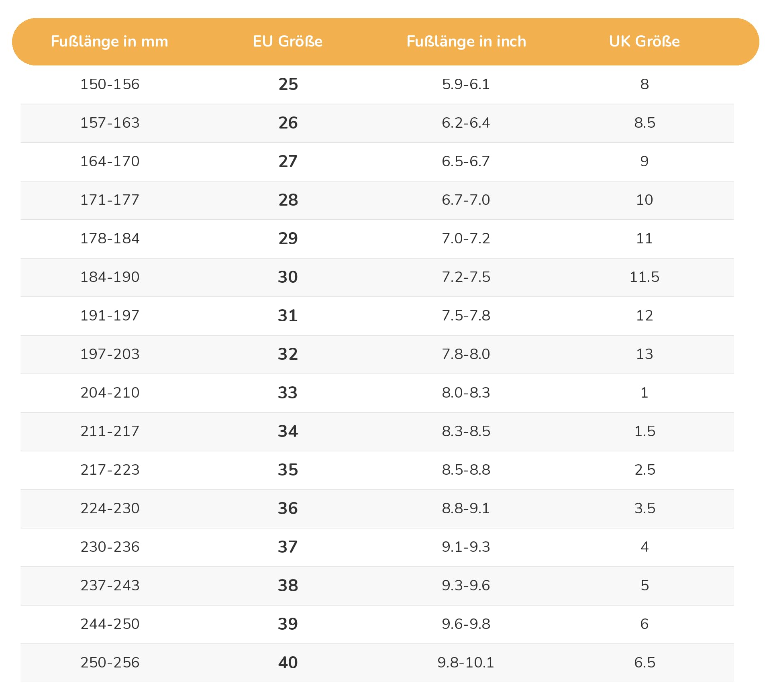Click the 'Fußlänge in mm' column header

(x=109, y=41)
